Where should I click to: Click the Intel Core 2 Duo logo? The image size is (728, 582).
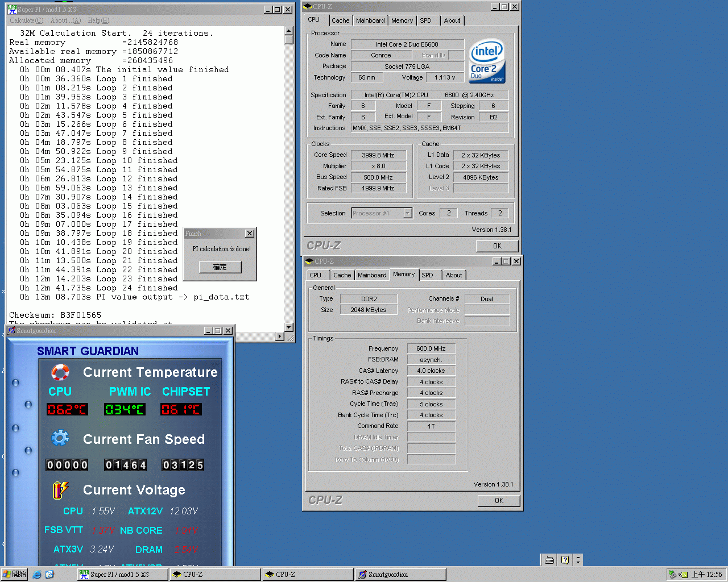tap(487, 61)
